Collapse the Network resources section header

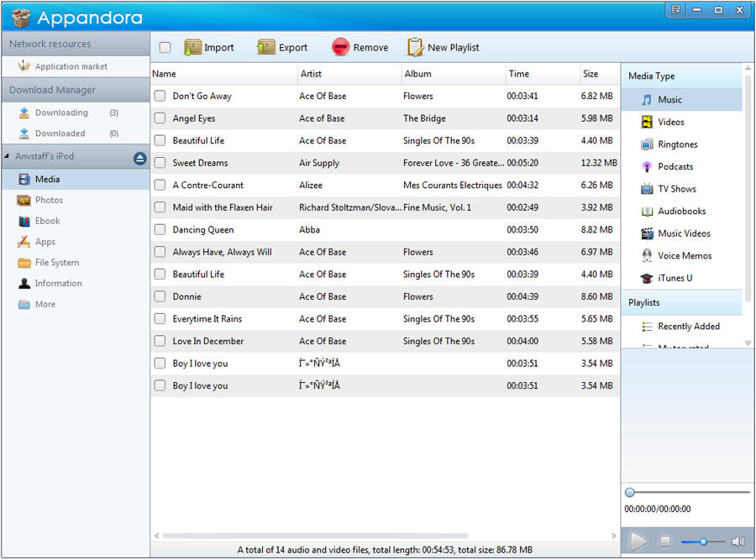(x=76, y=44)
